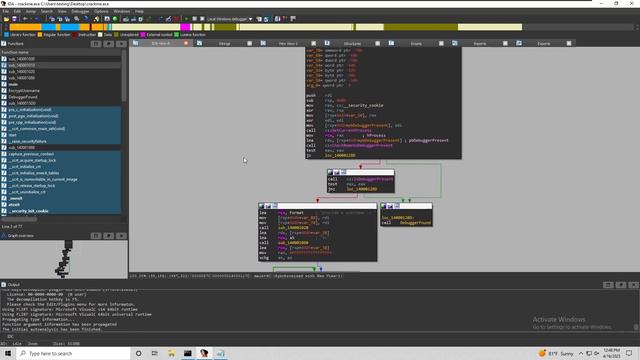Click the Jump forward arrow icon
The image size is (640, 360).
[x=36, y=19]
